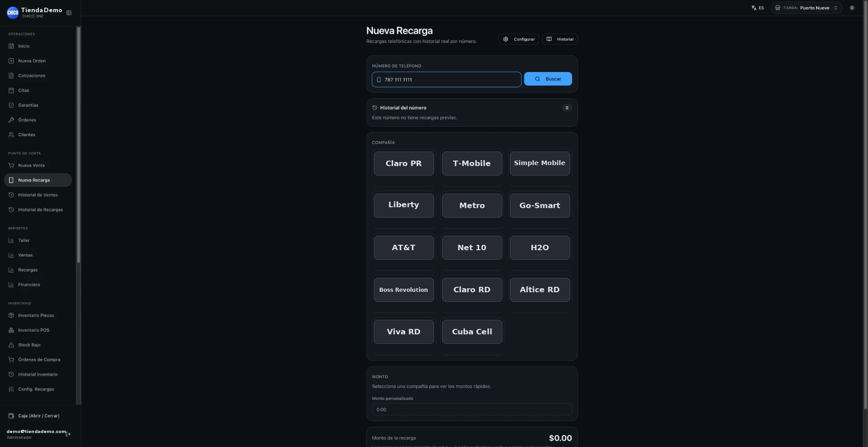Open the Clientes section

pyautogui.click(x=38, y=135)
